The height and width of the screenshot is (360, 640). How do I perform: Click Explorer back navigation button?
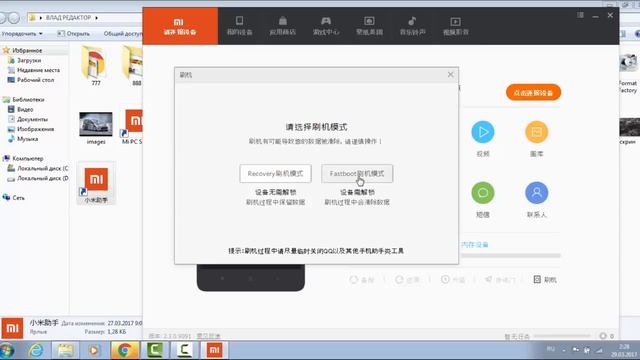(x=3, y=18)
